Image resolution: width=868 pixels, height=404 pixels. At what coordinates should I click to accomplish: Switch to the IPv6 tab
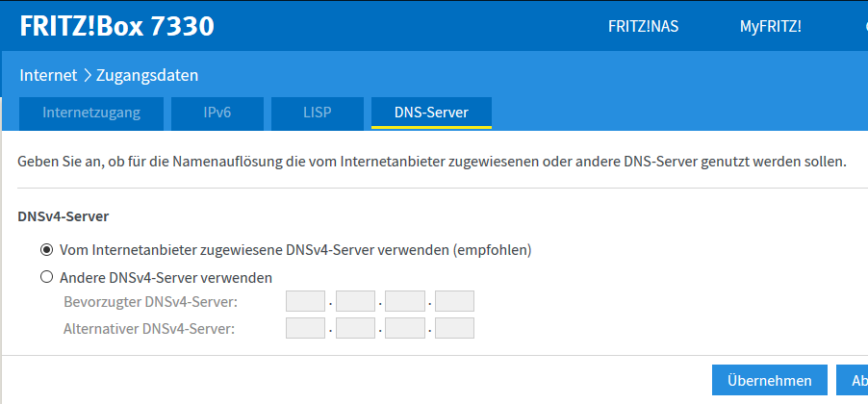click(x=217, y=113)
